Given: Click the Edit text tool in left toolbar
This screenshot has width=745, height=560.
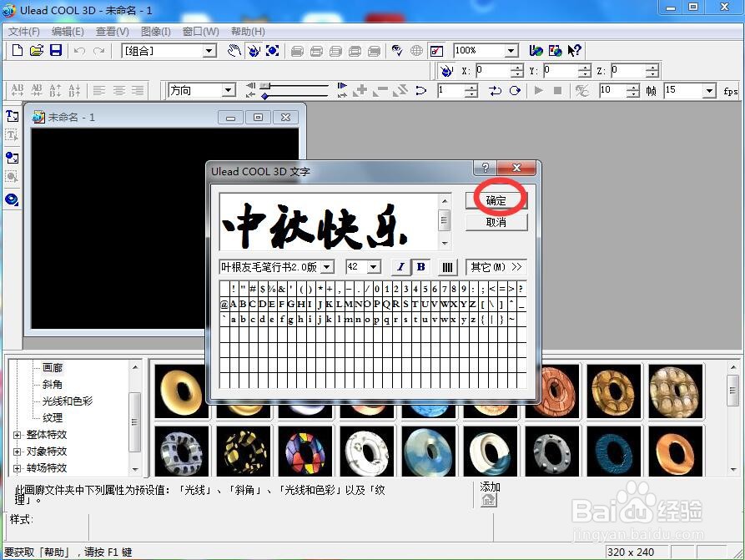Looking at the screenshot, I should pyautogui.click(x=12, y=135).
